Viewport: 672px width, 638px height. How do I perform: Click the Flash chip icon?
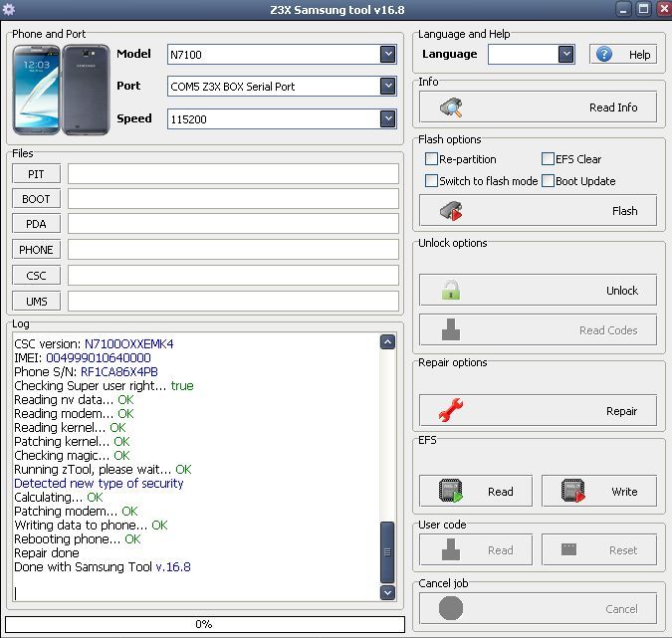(452, 211)
